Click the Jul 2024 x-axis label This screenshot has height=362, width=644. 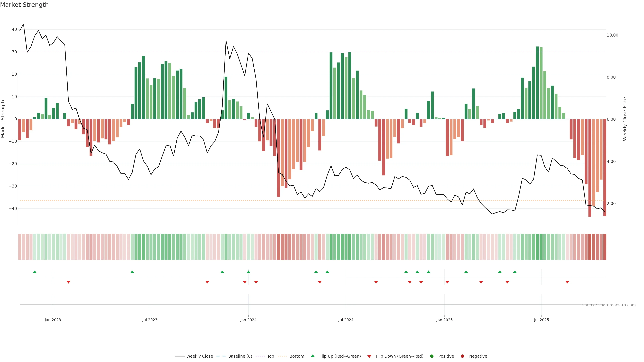(x=346, y=320)
